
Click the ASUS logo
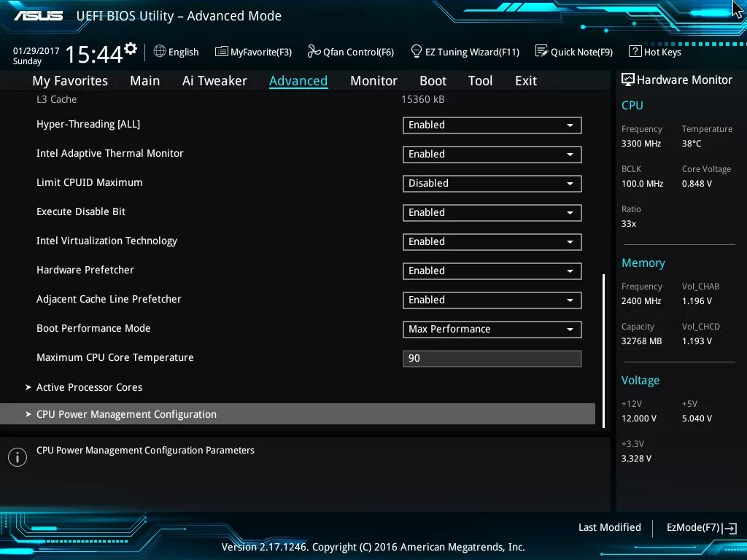[x=38, y=16]
